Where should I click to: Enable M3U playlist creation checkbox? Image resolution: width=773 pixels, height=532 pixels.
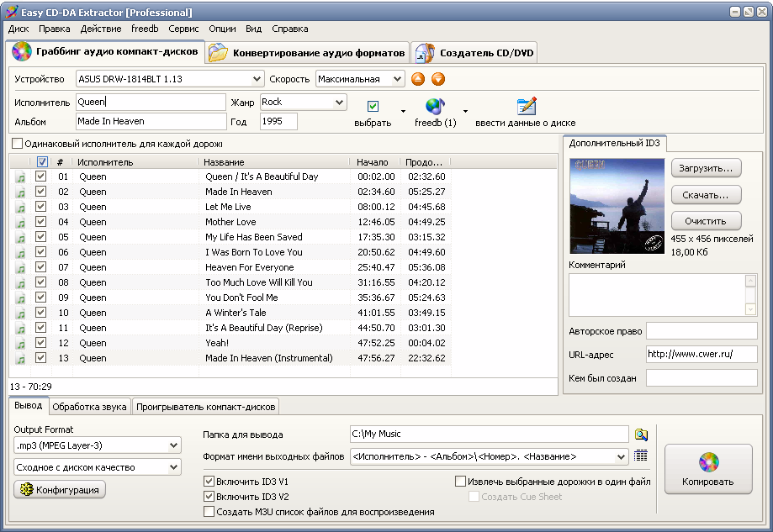(209, 512)
